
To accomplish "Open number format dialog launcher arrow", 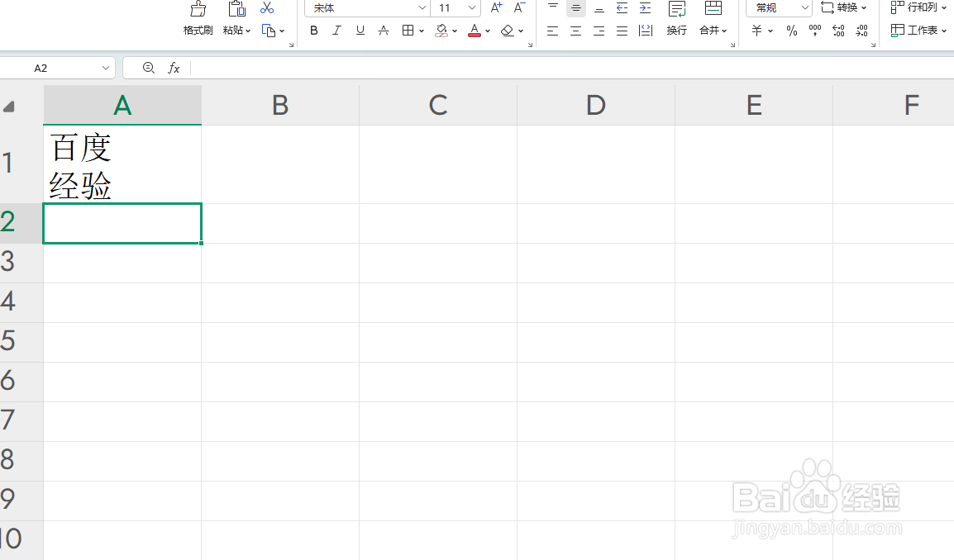I will click(873, 45).
